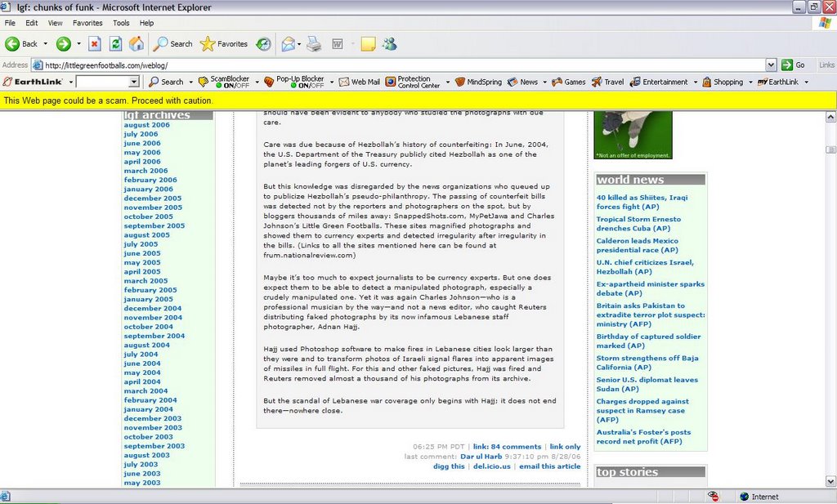Click the Back navigation button
The image size is (837, 504).
(x=22, y=44)
